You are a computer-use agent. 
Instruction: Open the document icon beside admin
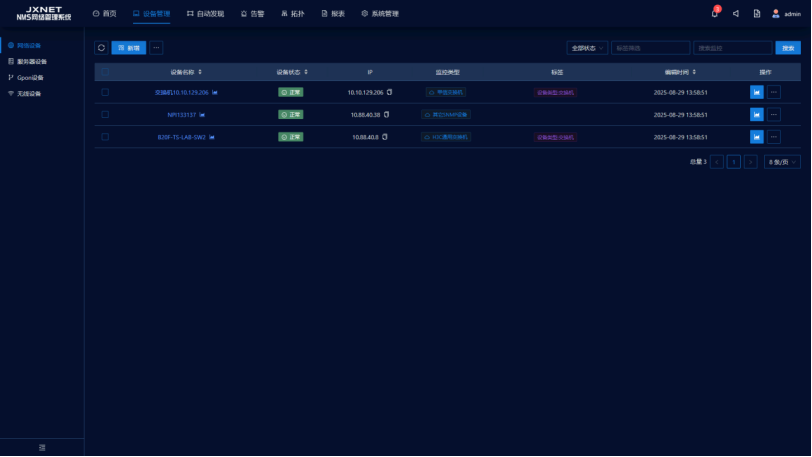[x=757, y=14]
